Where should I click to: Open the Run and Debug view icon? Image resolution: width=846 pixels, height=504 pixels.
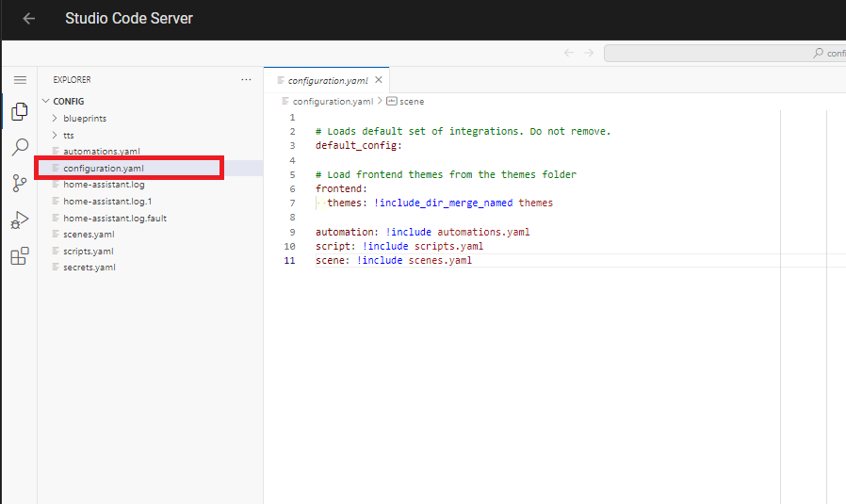pos(20,219)
